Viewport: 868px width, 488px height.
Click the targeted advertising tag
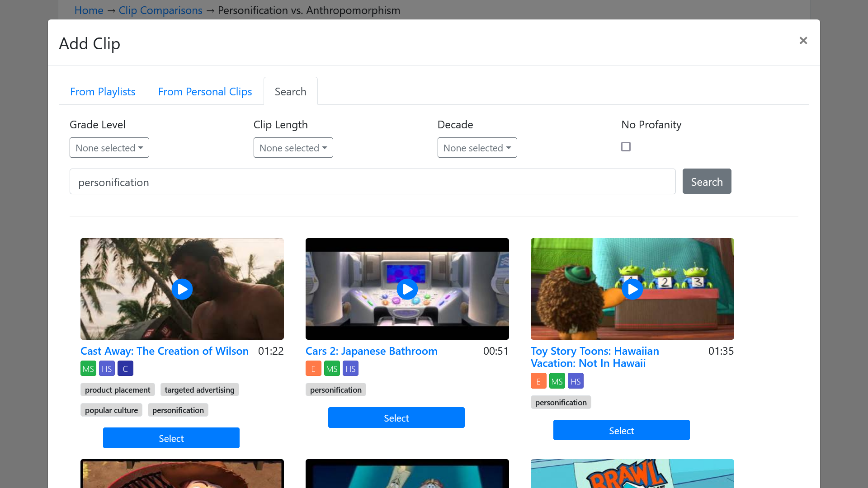point(200,389)
